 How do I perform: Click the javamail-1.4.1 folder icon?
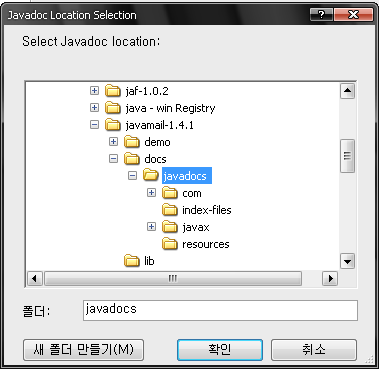[113, 125]
